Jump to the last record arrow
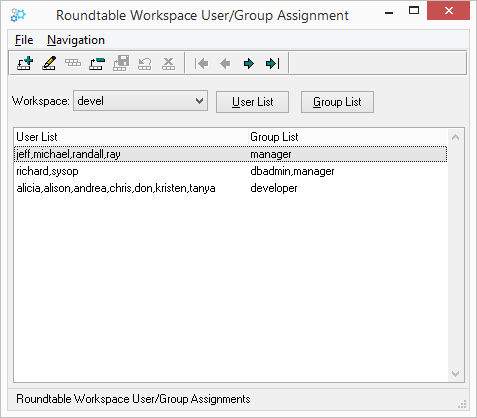The width and height of the screenshot is (477, 418). [x=273, y=63]
